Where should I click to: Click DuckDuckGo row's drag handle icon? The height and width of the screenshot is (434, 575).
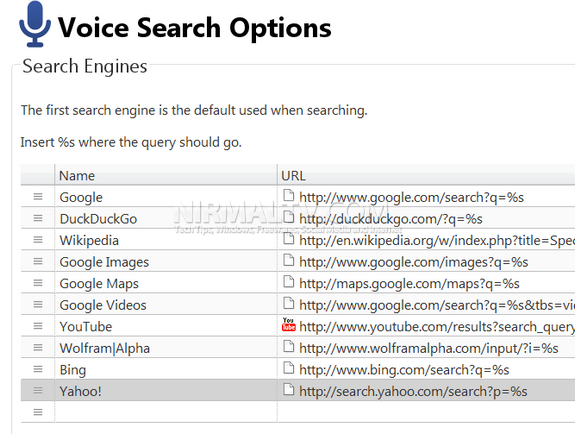(38, 218)
